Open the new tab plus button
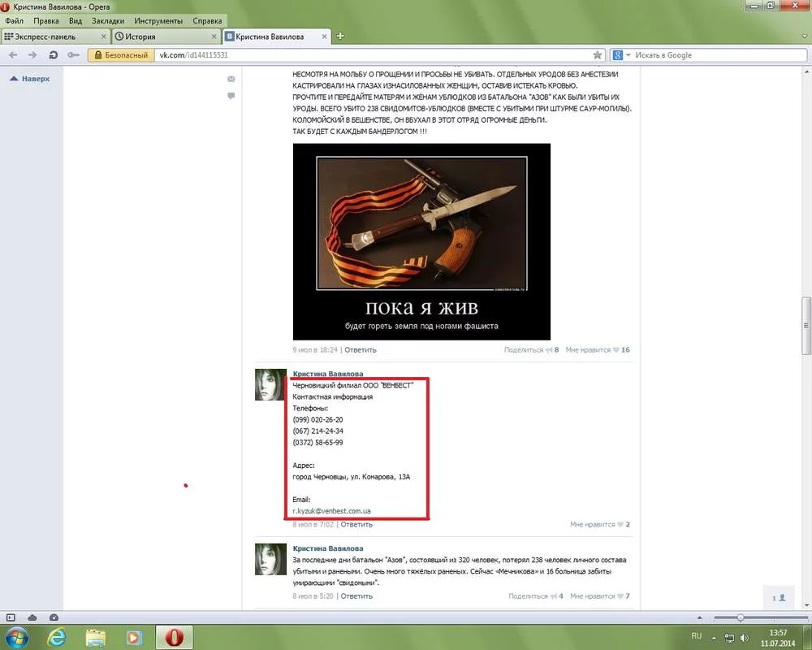This screenshot has height=650, width=812. (340, 37)
